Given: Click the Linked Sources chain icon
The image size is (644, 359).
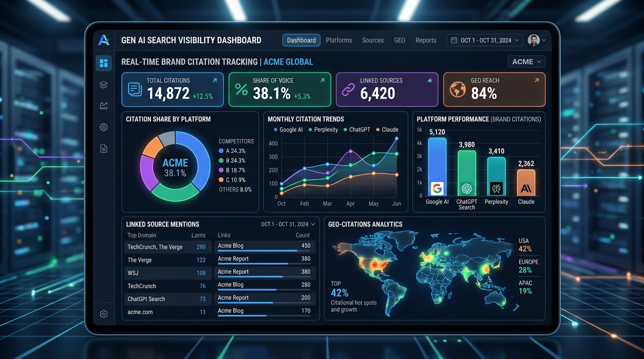Looking at the screenshot, I should 348,89.
